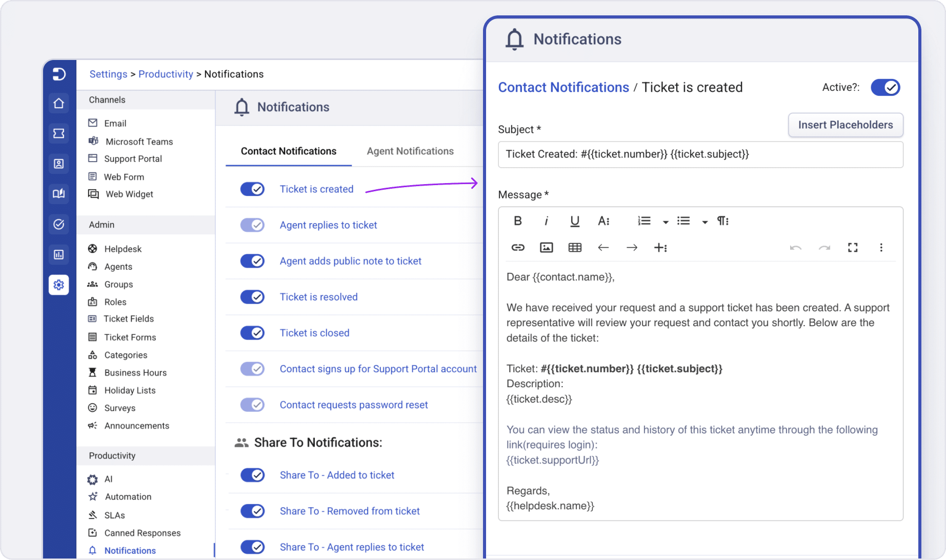Disable the Ticket is resolved notification
This screenshot has width=946, height=560.
[252, 296]
